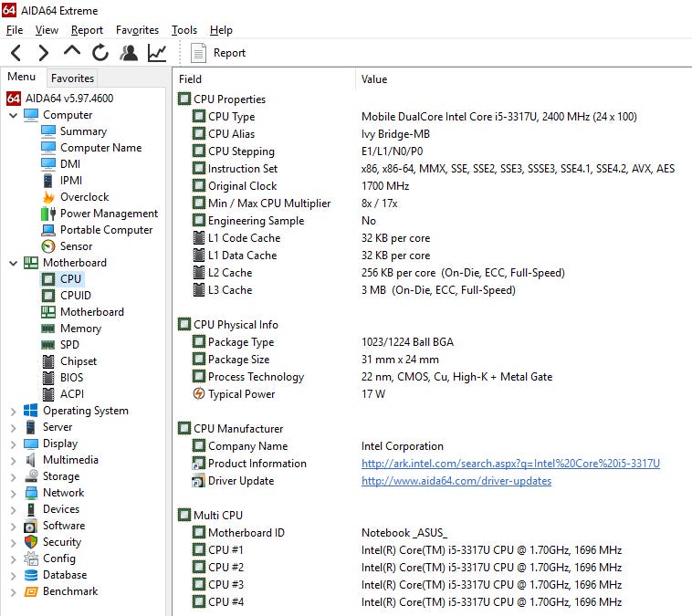Switch to the Favorites tab

[x=72, y=78]
